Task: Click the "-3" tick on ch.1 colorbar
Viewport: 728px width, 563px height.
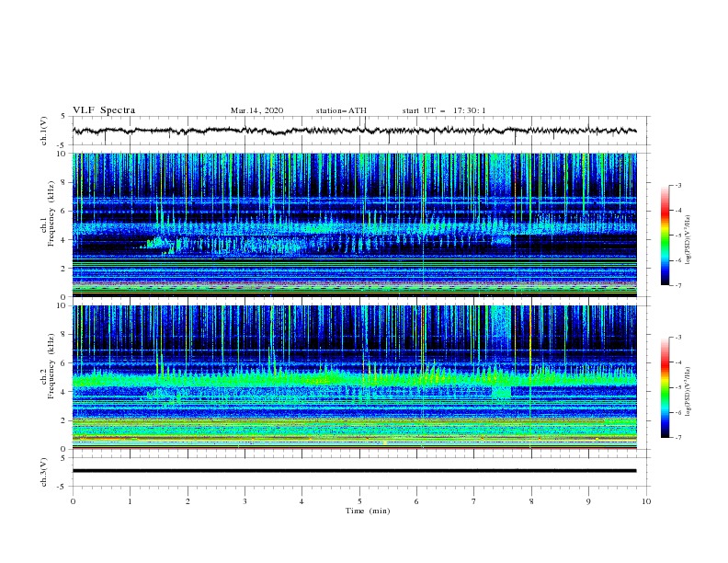Action: point(678,185)
